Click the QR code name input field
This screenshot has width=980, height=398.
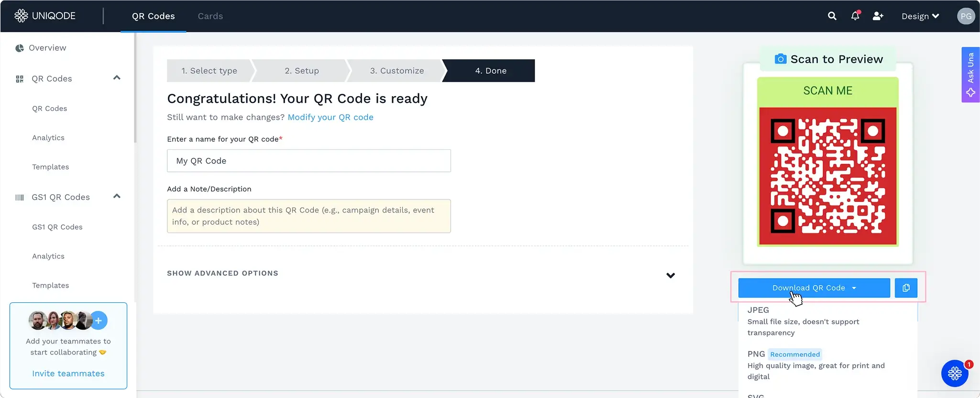pos(309,161)
